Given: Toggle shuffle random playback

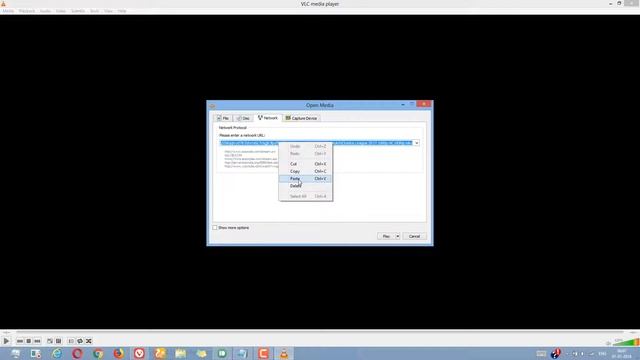Looking at the screenshot, I should pyautogui.click(x=89, y=341).
